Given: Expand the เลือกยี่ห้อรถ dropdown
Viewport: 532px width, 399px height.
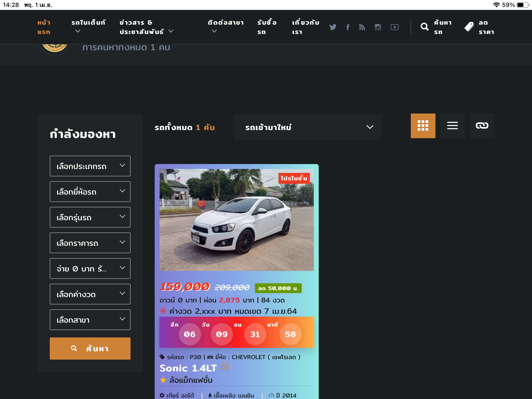Looking at the screenshot, I should pyautogui.click(x=90, y=192).
